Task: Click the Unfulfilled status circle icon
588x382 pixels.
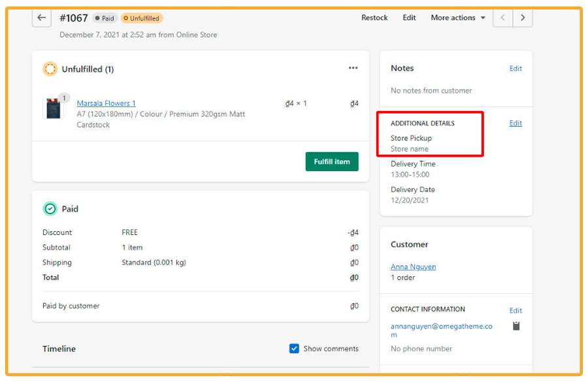Action: (50, 69)
